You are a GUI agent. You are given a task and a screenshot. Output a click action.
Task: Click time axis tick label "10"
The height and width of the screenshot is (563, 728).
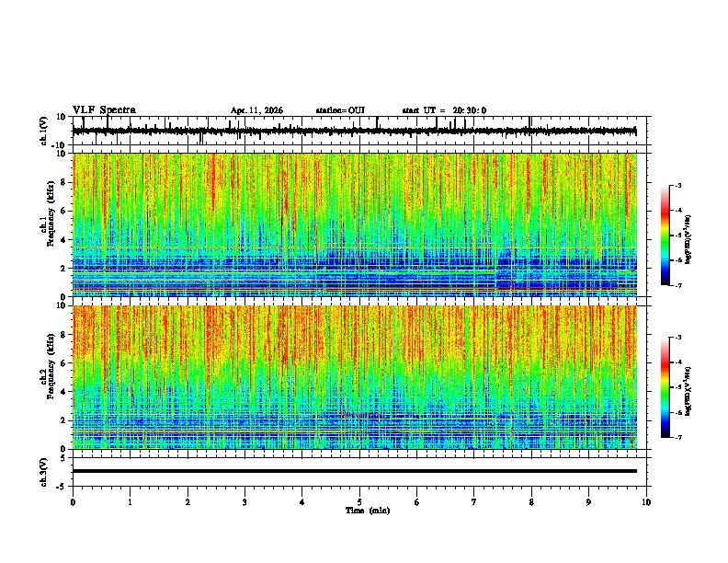tap(646, 502)
